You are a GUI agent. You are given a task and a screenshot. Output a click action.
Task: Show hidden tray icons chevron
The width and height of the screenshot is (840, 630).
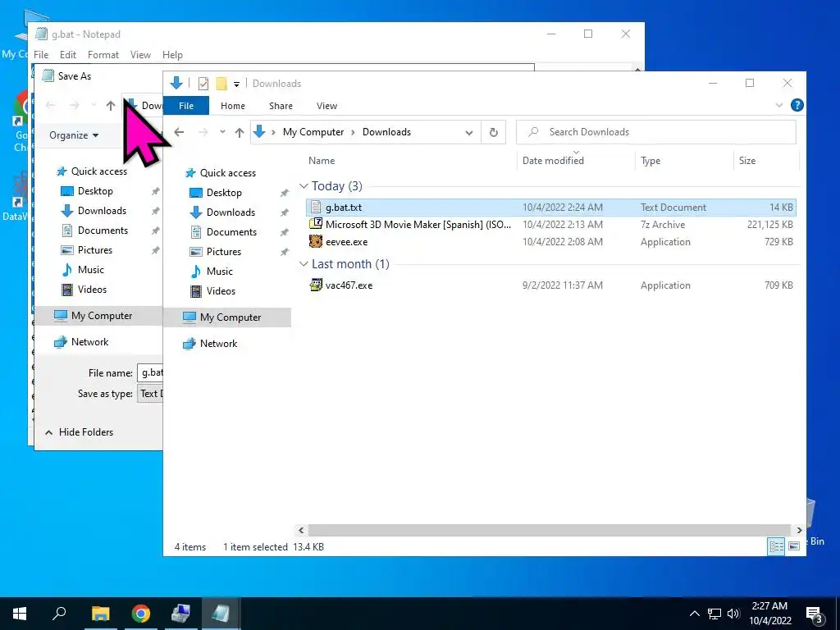[x=694, y=614]
